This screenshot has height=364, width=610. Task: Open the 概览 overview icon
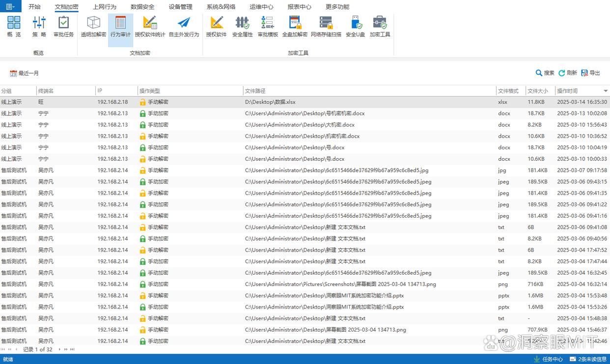point(14,27)
